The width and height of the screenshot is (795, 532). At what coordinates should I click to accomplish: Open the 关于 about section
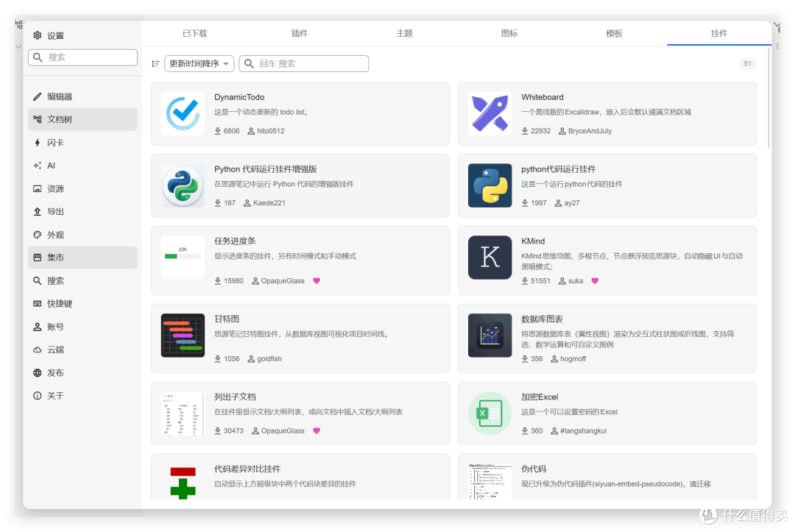point(82,396)
